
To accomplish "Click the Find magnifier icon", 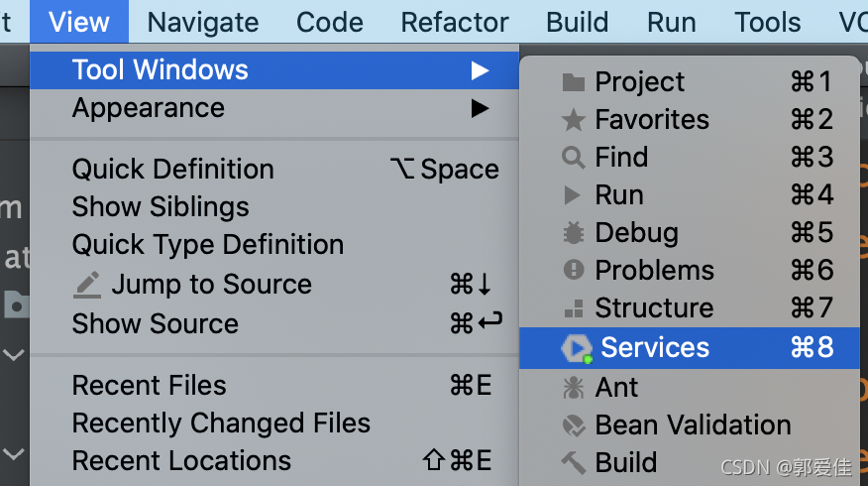I will click(573, 158).
